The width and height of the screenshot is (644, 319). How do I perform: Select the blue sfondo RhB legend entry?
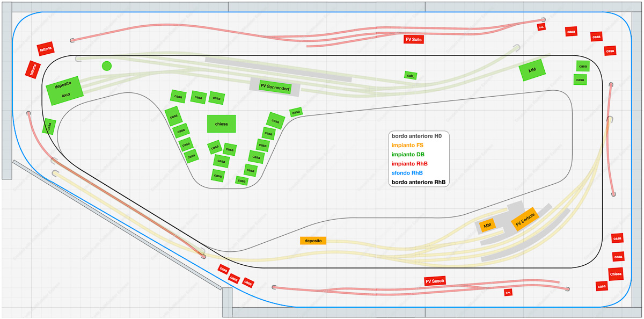click(x=407, y=173)
